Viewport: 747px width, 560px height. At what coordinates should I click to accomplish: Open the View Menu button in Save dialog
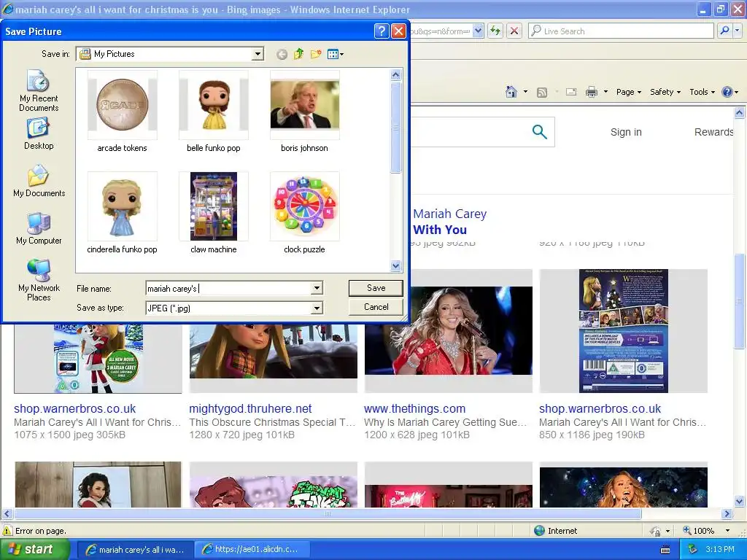336,54
